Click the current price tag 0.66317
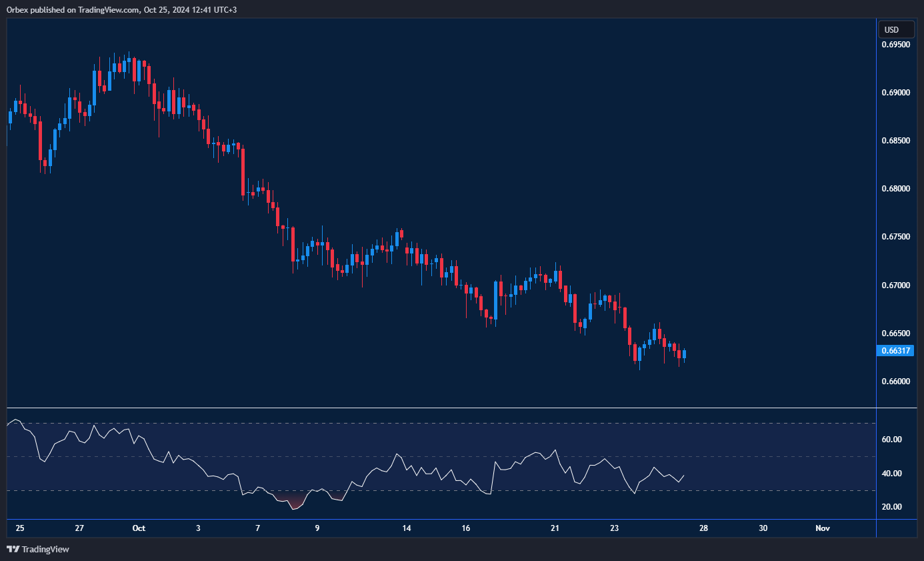 click(893, 350)
